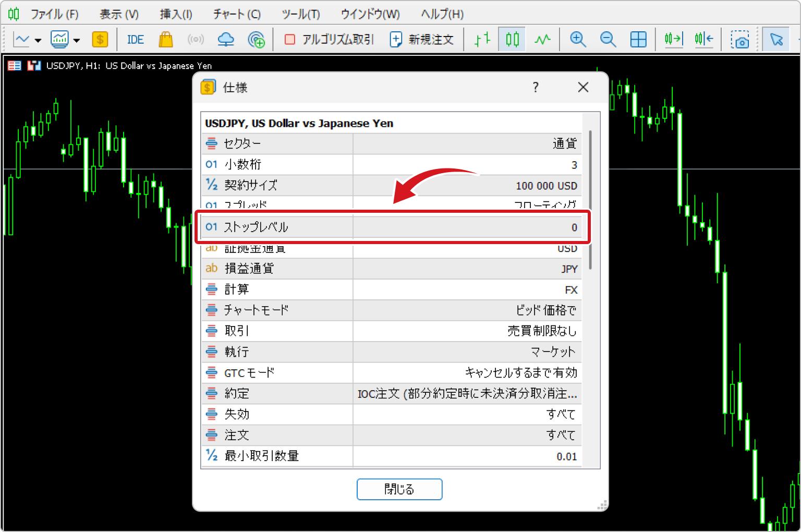Zoom in on the chart
This screenshot has height=532, width=801.
pos(578,40)
